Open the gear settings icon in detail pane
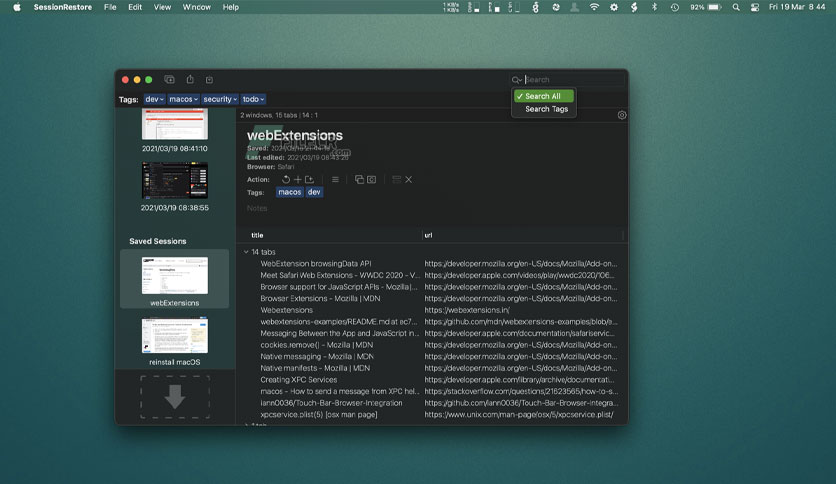Viewport: 836px width, 484px height. 622,115
